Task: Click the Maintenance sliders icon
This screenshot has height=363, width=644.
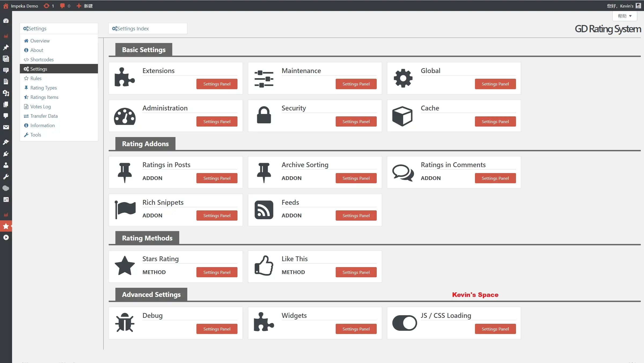Action: pos(264,79)
